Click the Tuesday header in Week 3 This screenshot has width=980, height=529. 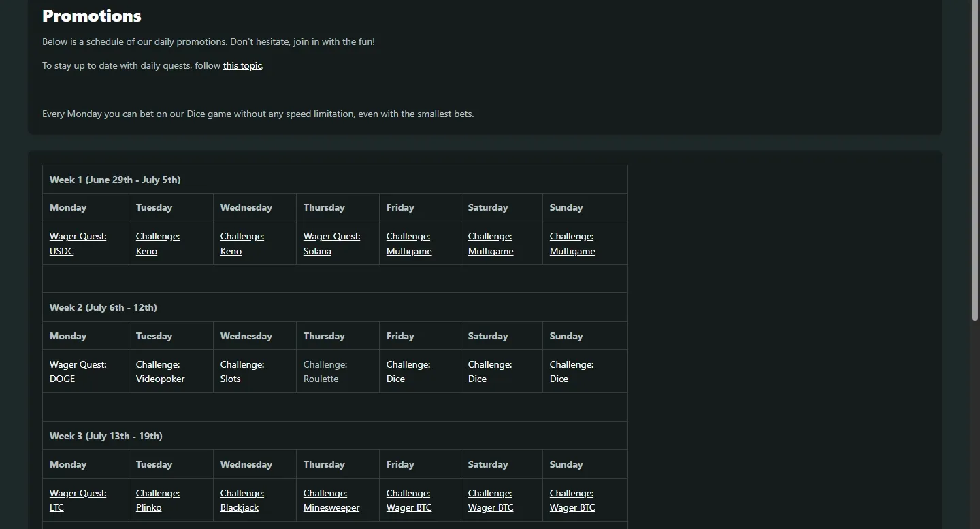tap(154, 464)
